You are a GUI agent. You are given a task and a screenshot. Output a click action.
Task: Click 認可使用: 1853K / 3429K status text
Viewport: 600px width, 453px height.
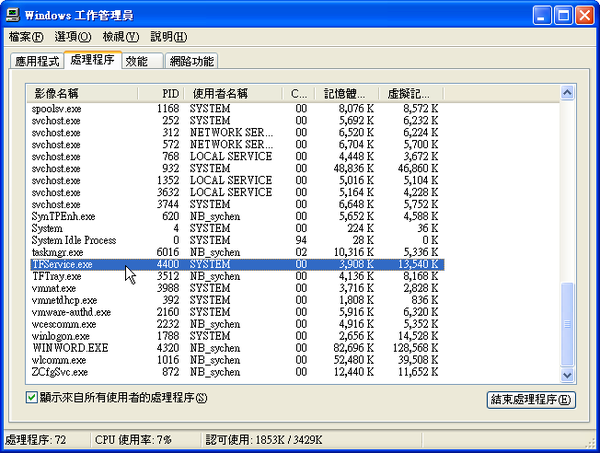point(264,440)
